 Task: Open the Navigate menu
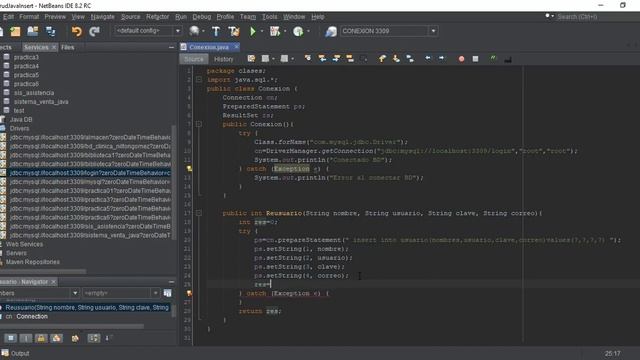pos(102,17)
